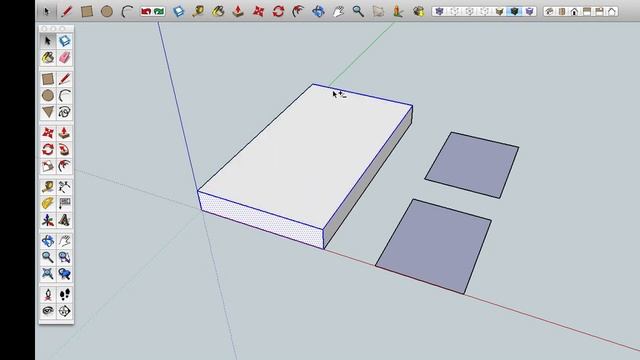
Task: Select the Dimension tool
Action: click(64, 187)
